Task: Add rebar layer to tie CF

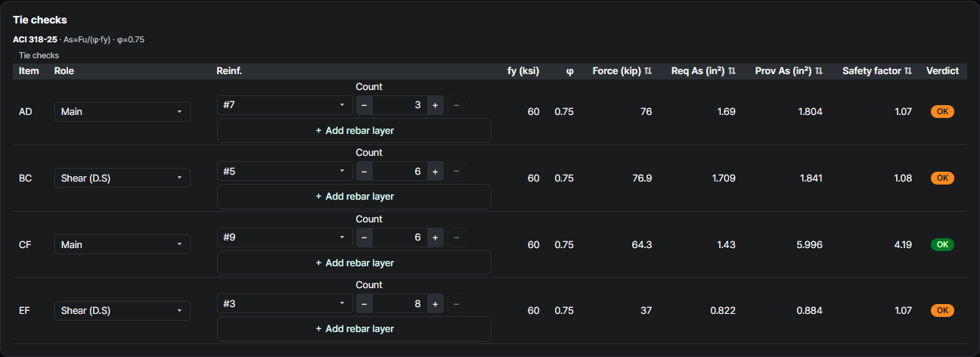Action: 354,262
